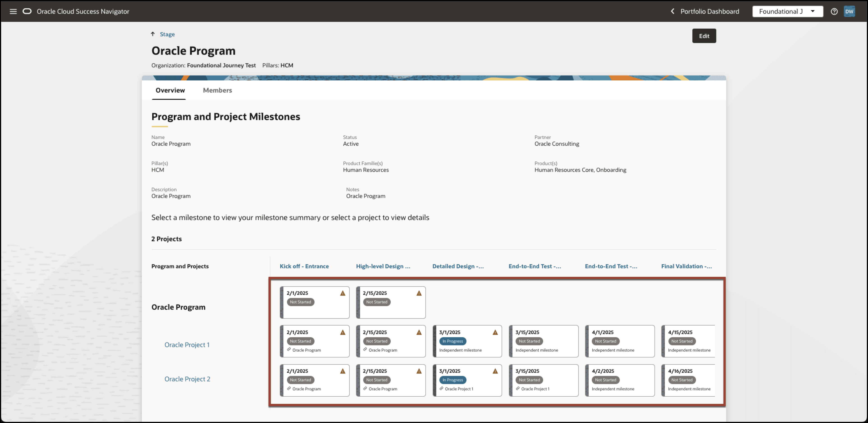Click the back chevron beside Portfolio Dashboard
The height and width of the screenshot is (423, 868).
[x=672, y=11]
